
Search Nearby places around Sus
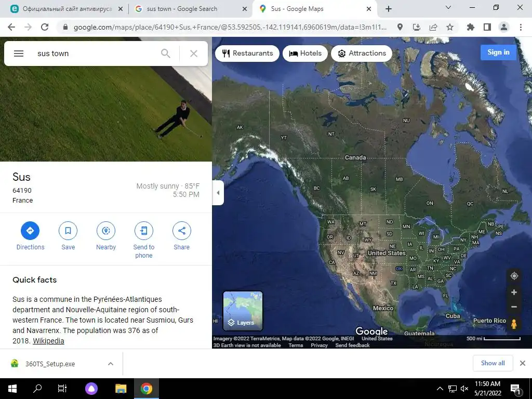pos(106,236)
